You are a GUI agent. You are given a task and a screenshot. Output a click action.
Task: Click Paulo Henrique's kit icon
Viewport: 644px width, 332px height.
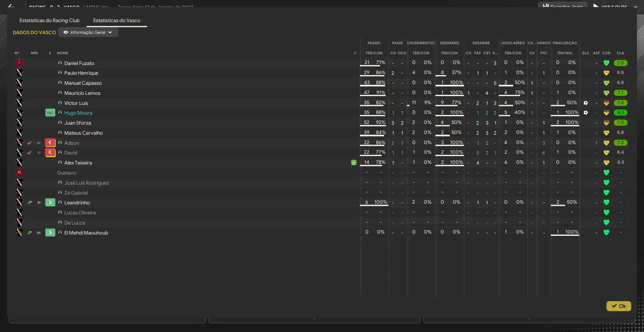19,73
